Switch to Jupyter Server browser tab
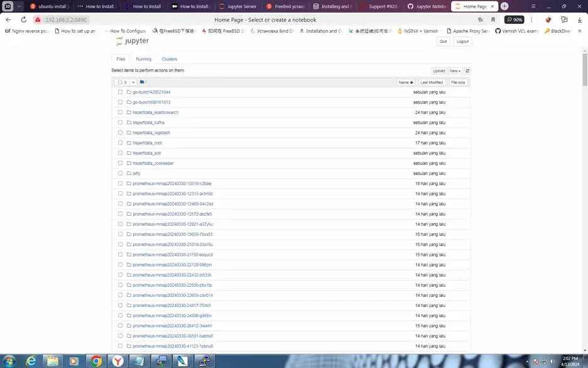 pyautogui.click(x=238, y=6)
